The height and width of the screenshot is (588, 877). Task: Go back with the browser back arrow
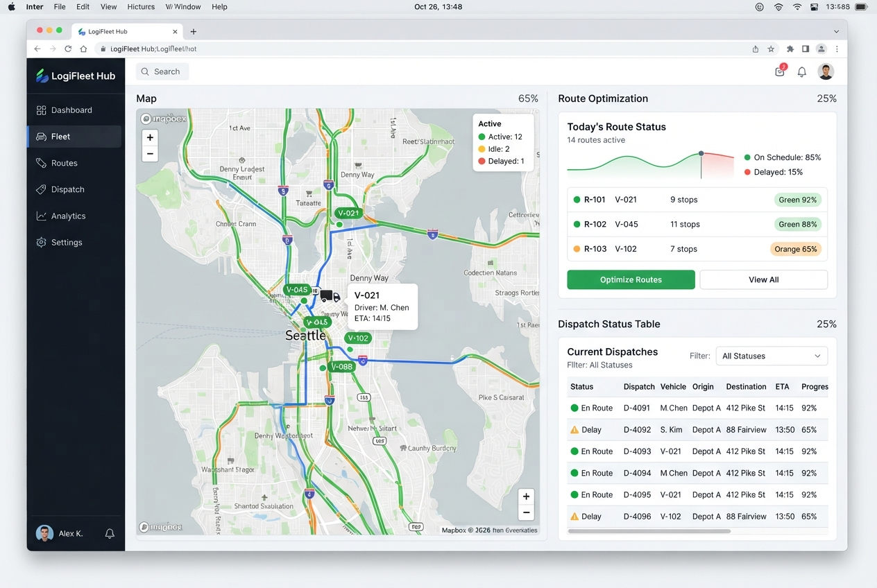pyautogui.click(x=37, y=49)
